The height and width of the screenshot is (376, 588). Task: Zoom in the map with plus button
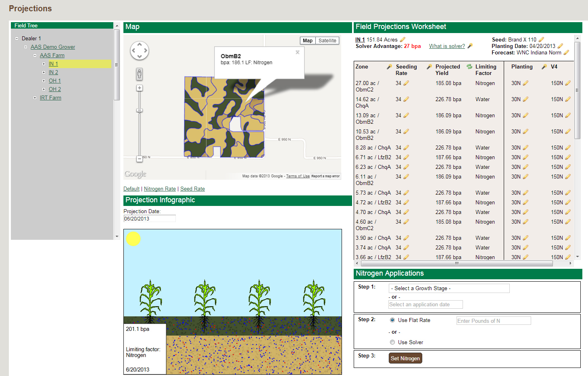pyautogui.click(x=140, y=88)
